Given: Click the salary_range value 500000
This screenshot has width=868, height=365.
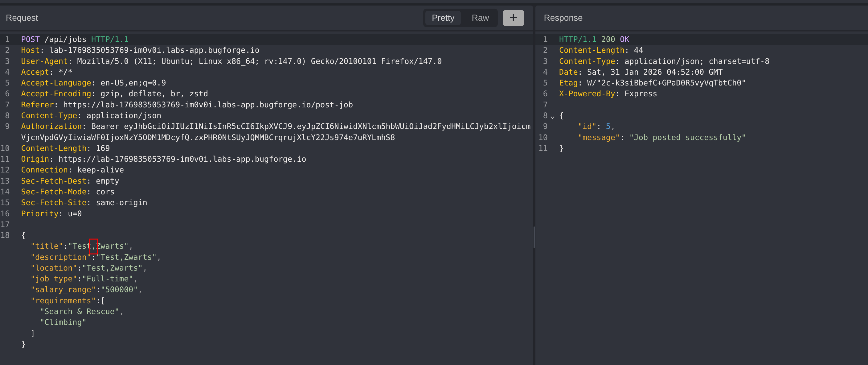Looking at the screenshot, I should click(119, 290).
